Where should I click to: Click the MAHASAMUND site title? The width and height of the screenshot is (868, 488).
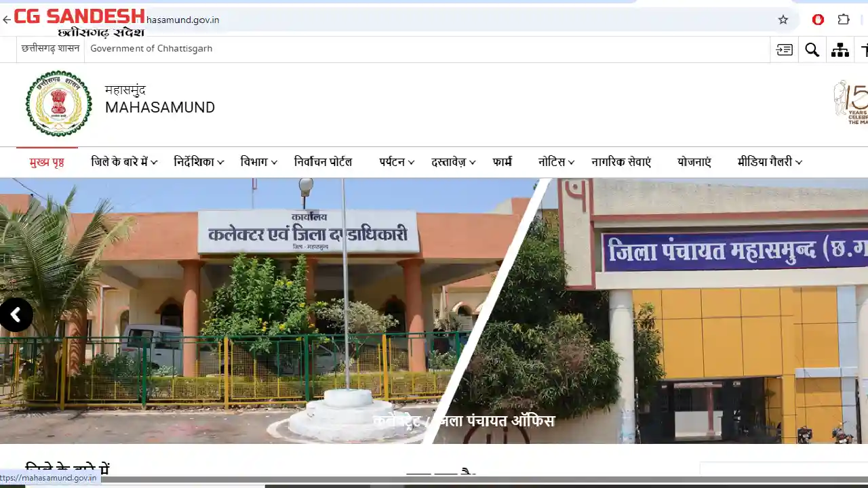click(160, 108)
